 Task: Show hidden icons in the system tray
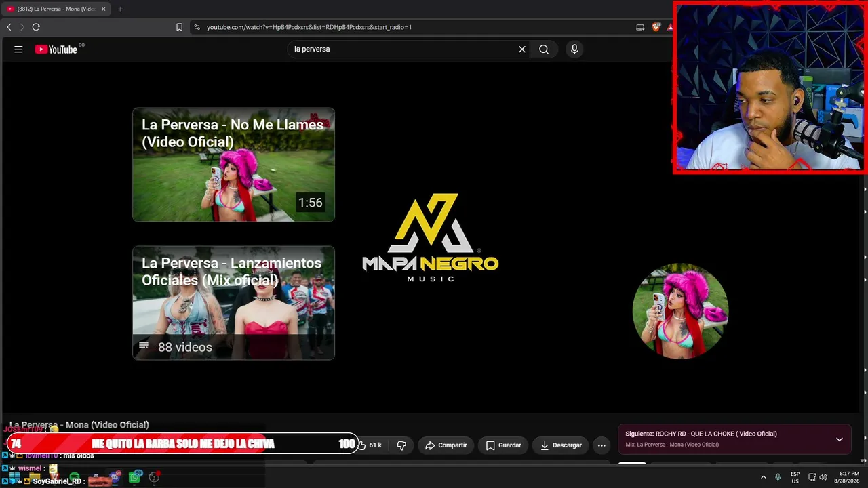pos(764,477)
